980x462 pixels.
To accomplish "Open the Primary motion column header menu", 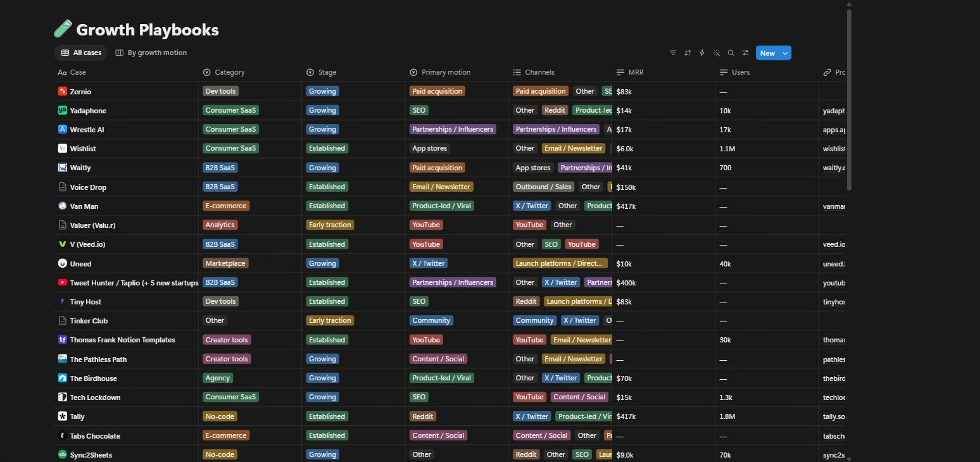I will coord(457,72).
